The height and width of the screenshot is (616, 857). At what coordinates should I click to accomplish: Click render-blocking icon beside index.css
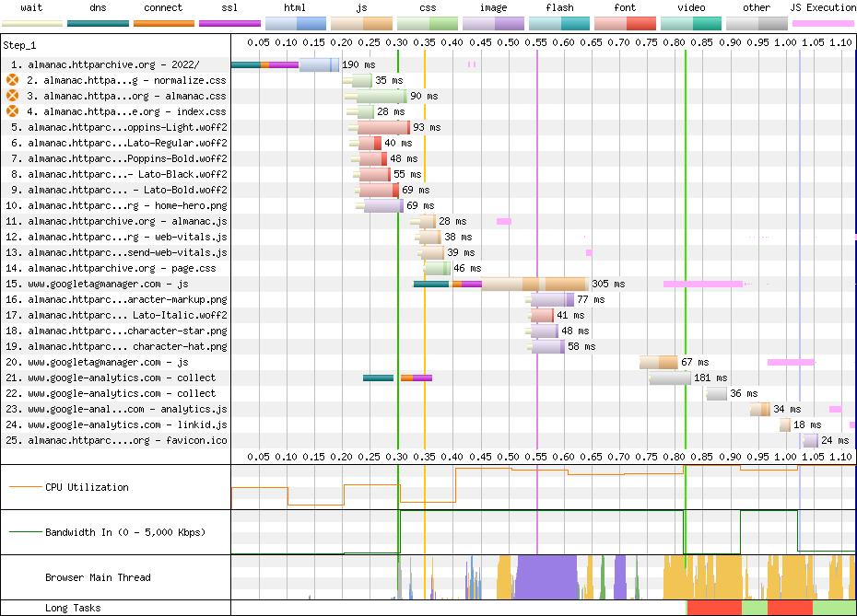(12, 111)
